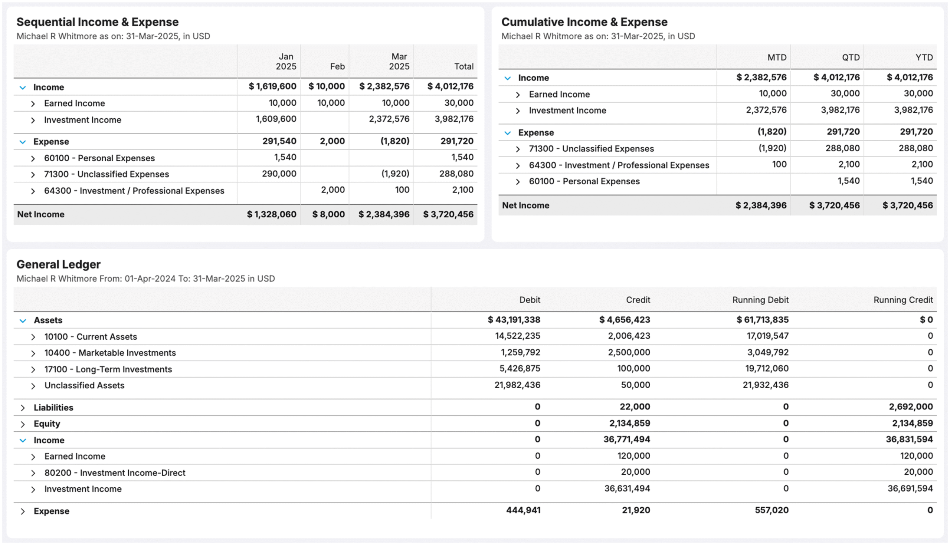Expand 80200 - Investment Income-Direct row
Screen dimensions: 950x560
(x=33, y=472)
